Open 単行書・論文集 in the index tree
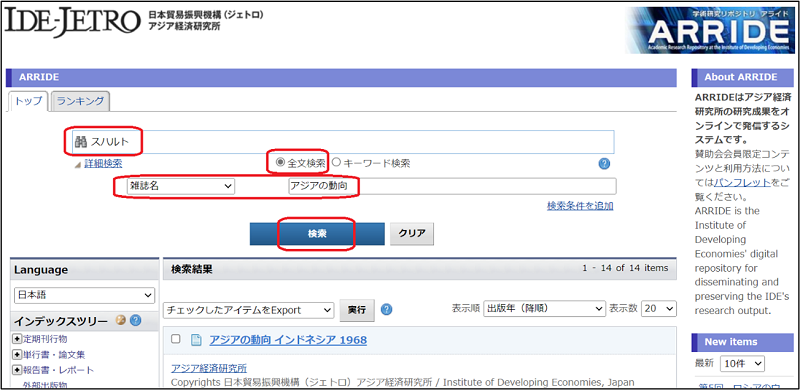The width and height of the screenshot is (800, 390). [54, 354]
